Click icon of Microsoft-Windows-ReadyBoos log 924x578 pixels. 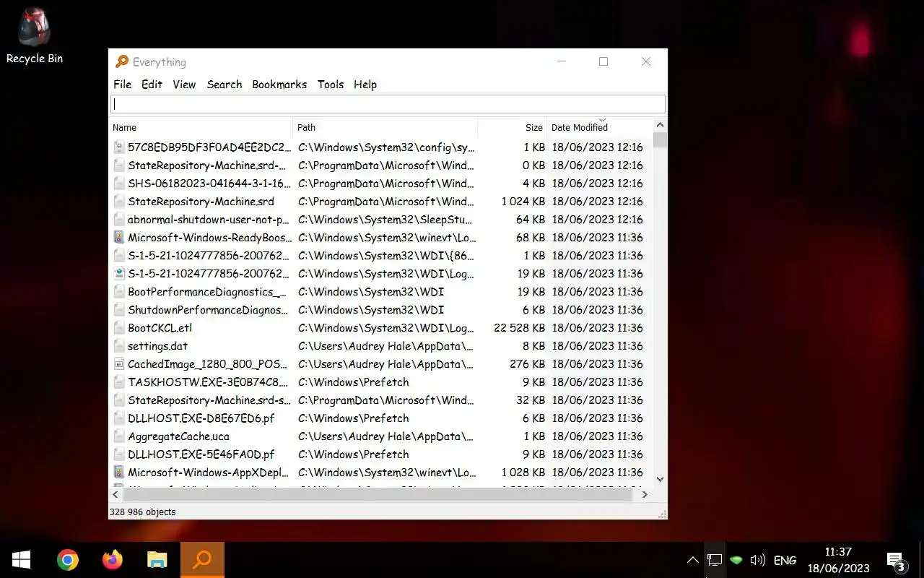(120, 238)
